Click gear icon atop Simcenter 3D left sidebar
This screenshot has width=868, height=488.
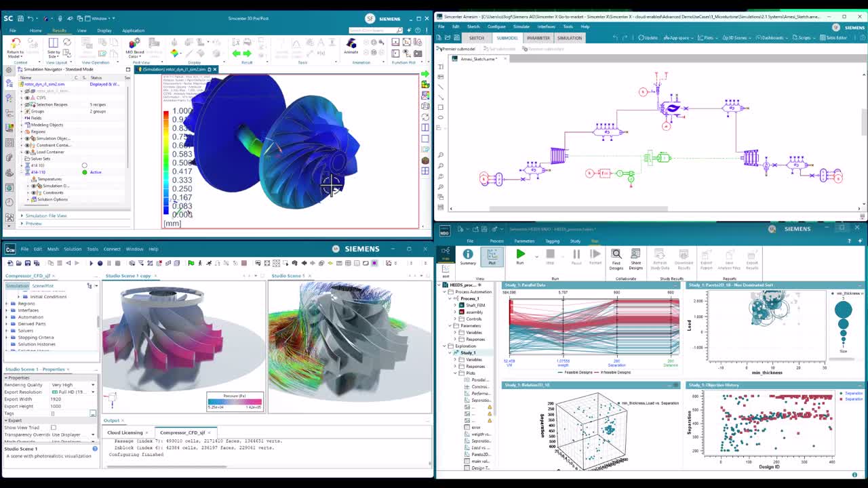[9, 69]
